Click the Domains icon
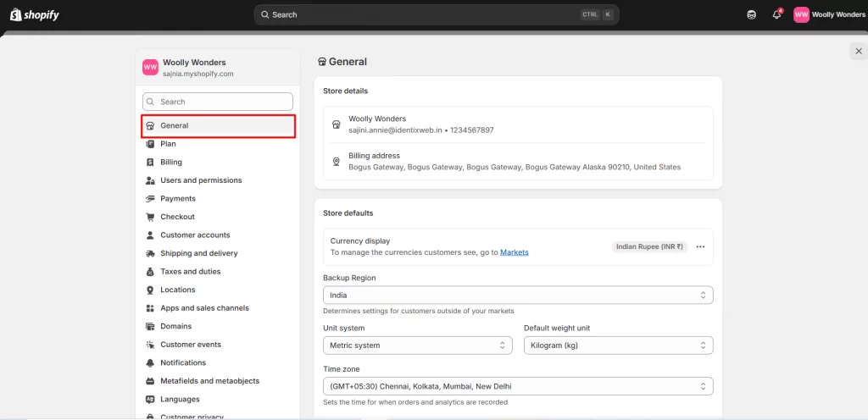 [150, 327]
